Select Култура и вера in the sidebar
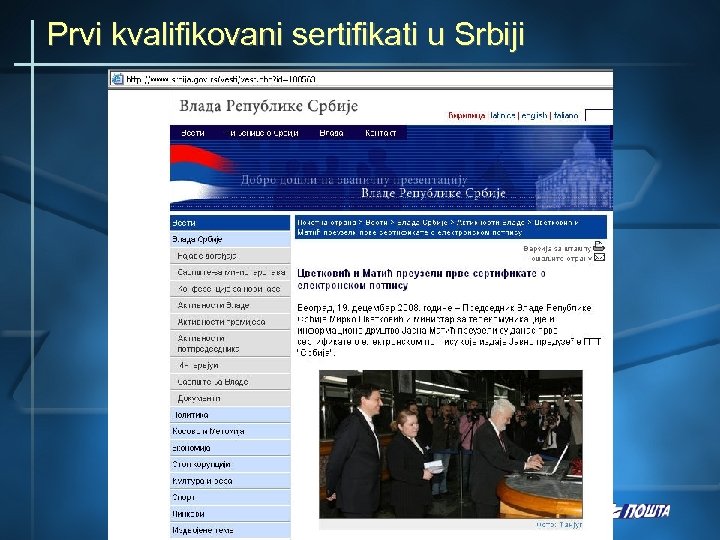Screen dimensions: 720x540 pyautogui.click(x=230, y=481)
